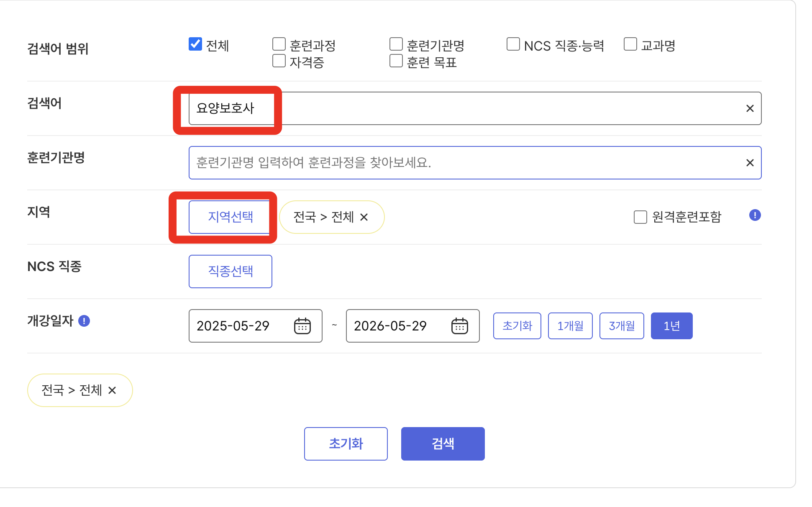The image size is (812, 507).
Task: Check the 훈련과정 search scope checkbox
Action: [278, 44]
